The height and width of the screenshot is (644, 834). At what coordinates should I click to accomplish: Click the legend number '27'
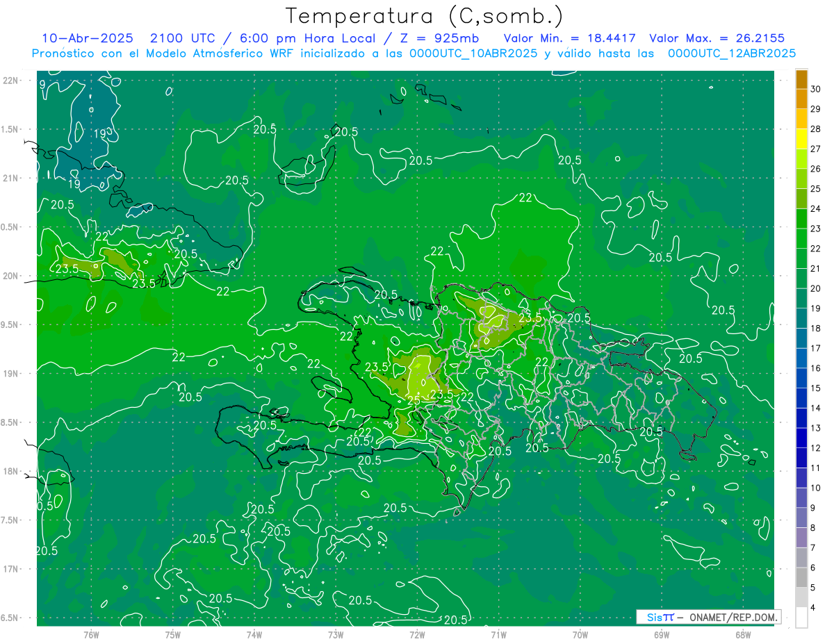[x=816, y=149]
